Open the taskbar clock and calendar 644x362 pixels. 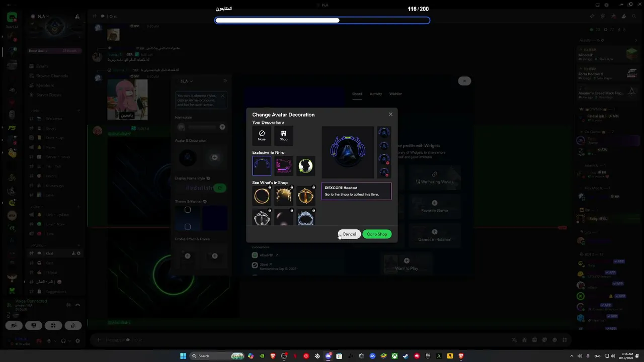pos(627,356)
